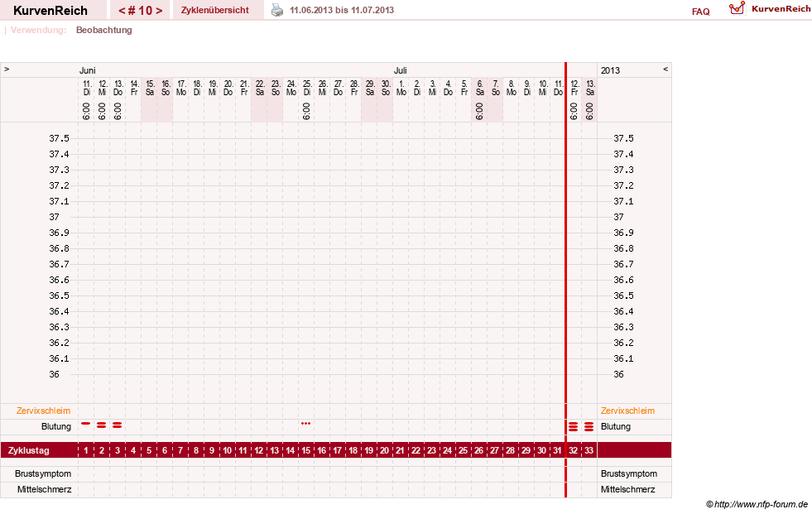The height and width of the screenshot is (514, 812).
Task: Select the bleeding mark on cycle day 3
Action: point(118,425)
